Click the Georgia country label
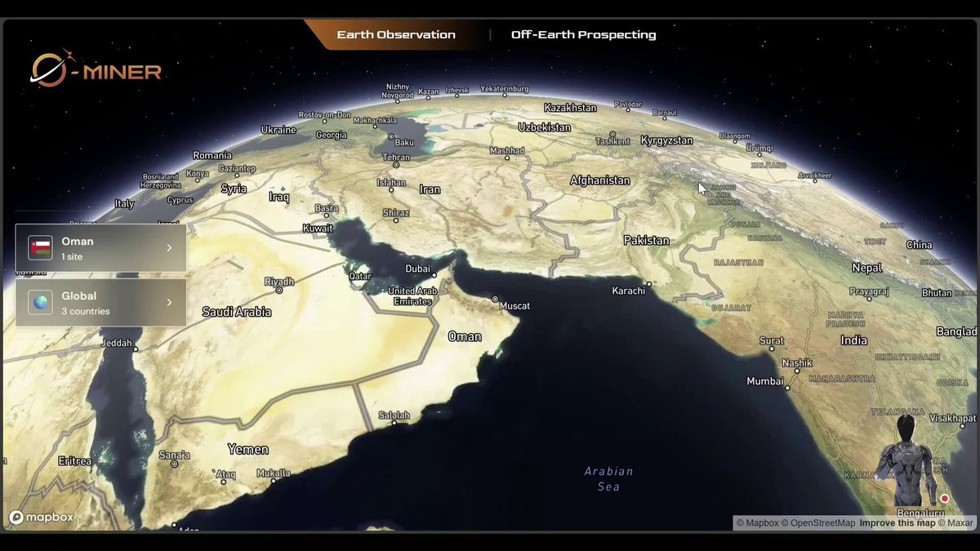Image resolution: width=980 pixels, height=551 pixels. [x=332, y=136]
